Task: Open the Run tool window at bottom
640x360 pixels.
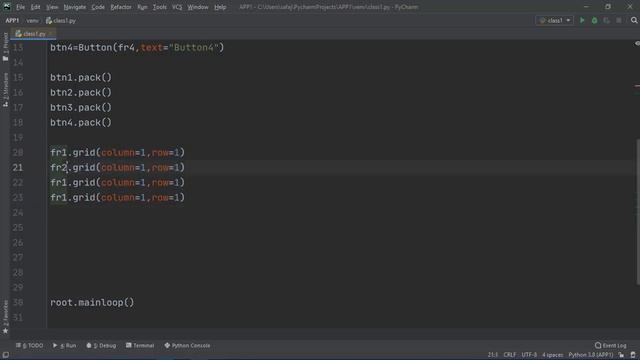Action: pos(64,345)
